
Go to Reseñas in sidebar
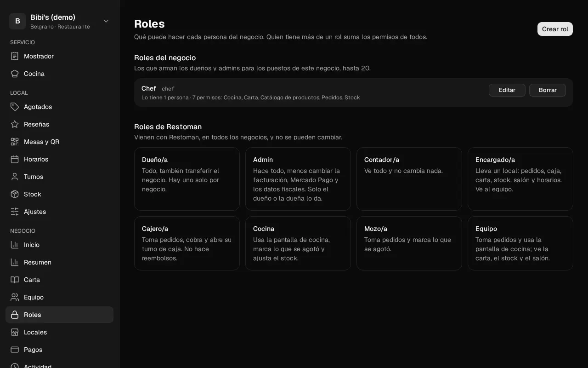pos(59,124)
